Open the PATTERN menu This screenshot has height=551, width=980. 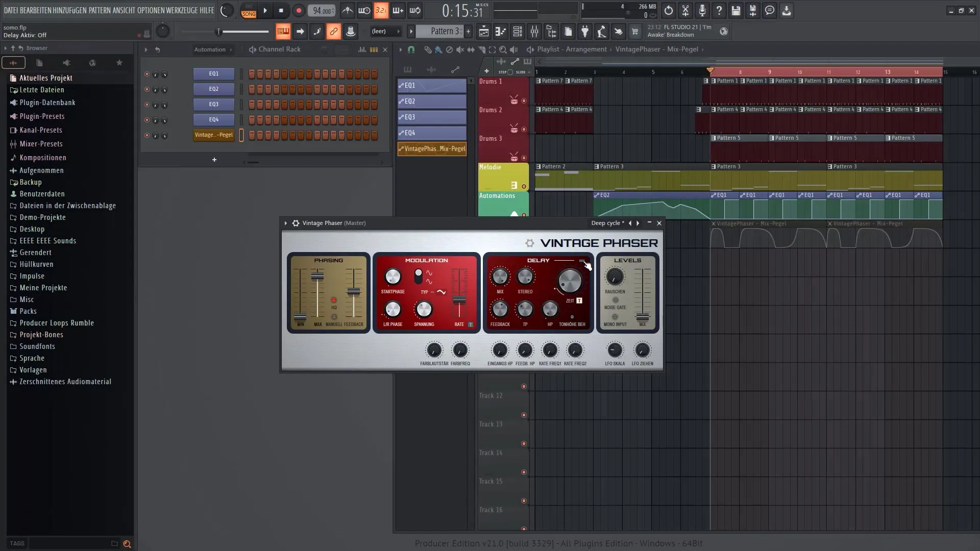point(100,10)
